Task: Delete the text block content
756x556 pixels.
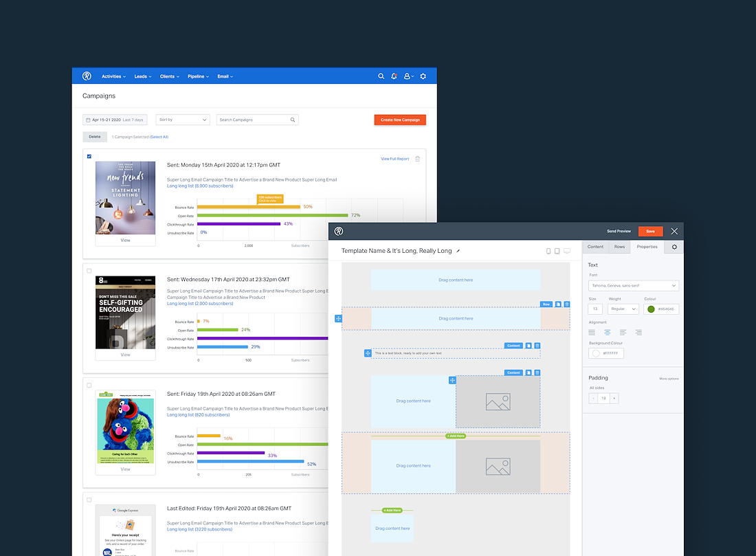Action: point(537,346)
